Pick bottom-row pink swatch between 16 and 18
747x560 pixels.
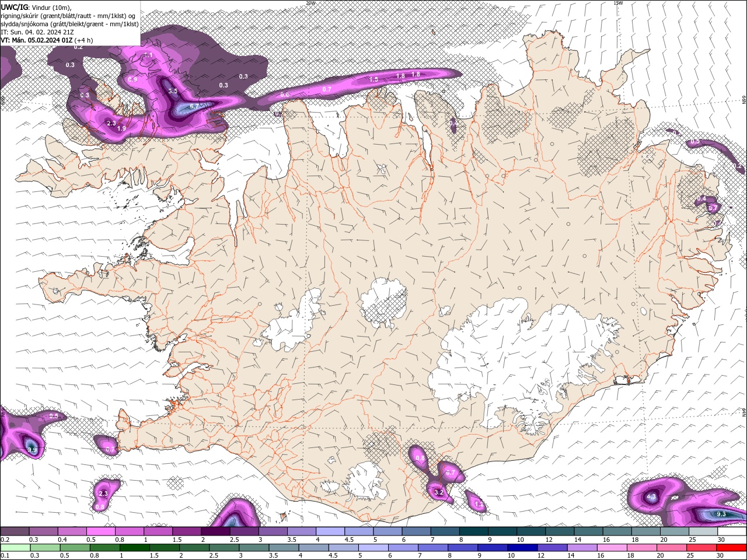(x=612, y=547)
